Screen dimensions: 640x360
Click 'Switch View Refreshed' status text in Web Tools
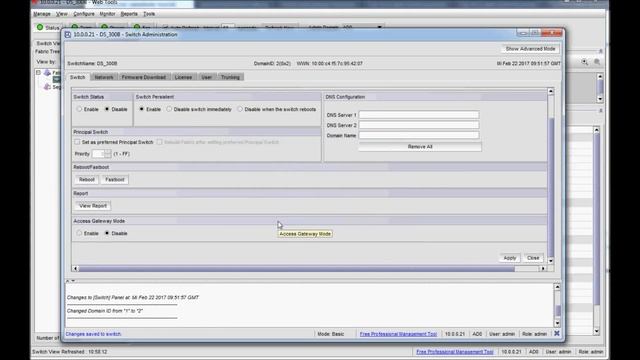pos(70,351)
